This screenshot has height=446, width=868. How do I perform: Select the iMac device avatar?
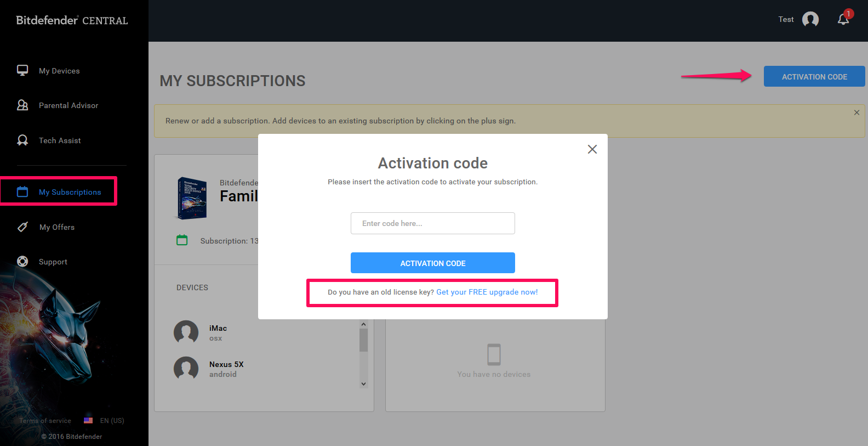(x=186, y=332)
